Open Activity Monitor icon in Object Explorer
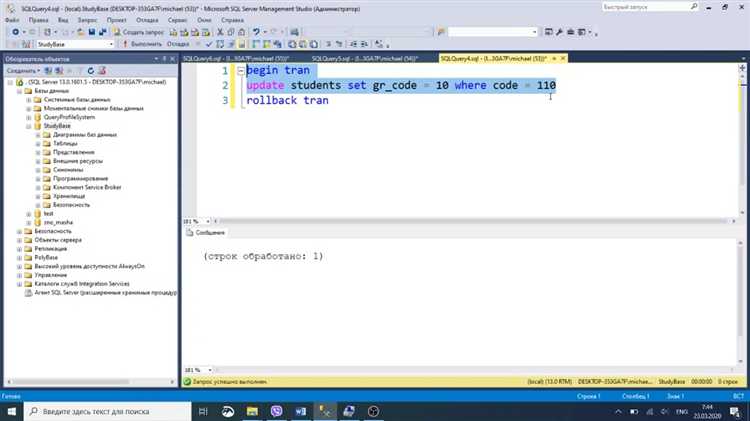750x421 pixels. coord(102,71)
